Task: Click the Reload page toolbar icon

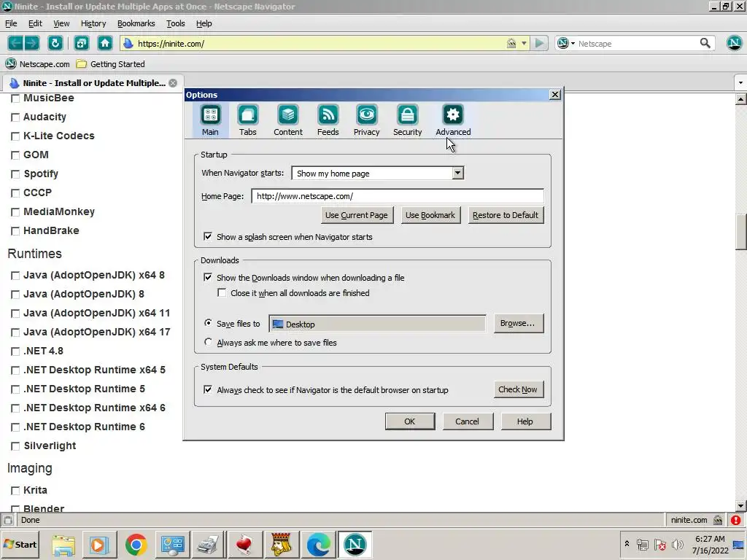Action: point(55,43)
